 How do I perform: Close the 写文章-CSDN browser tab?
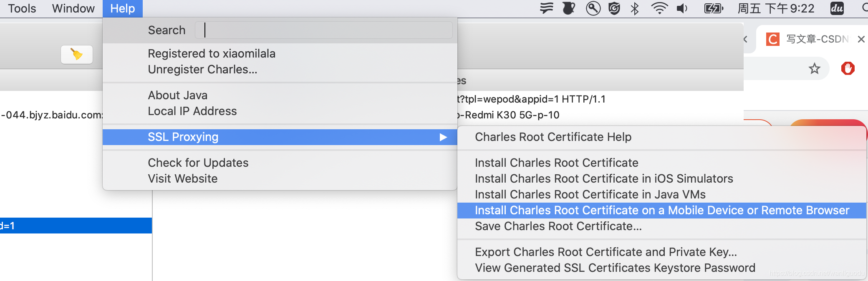coord(861,39)
